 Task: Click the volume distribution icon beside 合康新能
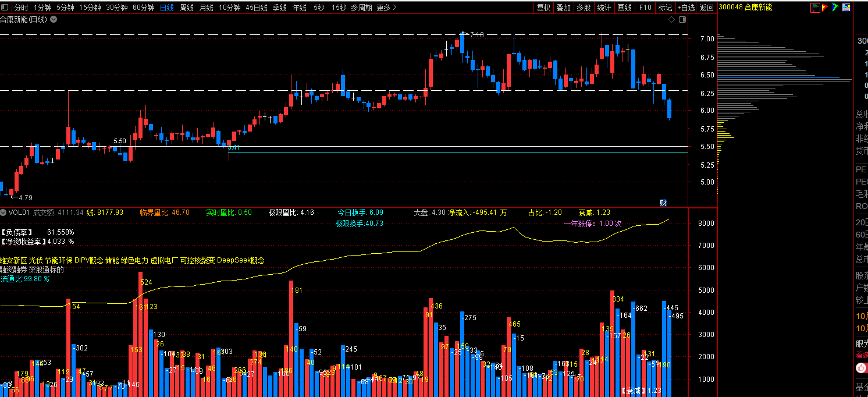(815, 8)
